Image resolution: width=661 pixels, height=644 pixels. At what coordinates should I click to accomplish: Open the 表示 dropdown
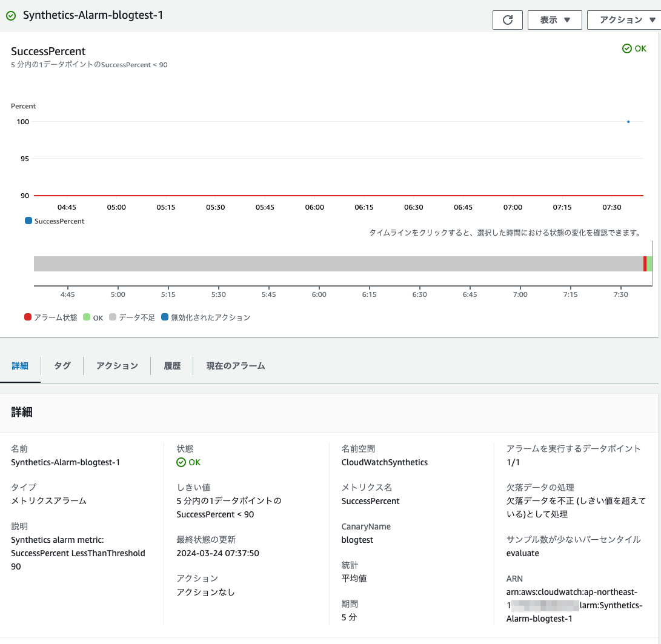tap(554, 20)
